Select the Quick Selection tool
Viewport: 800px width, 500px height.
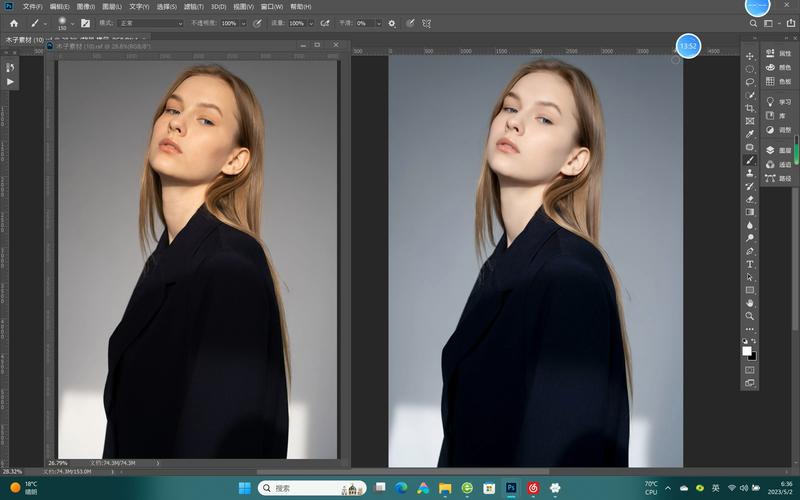pos(749,95)
